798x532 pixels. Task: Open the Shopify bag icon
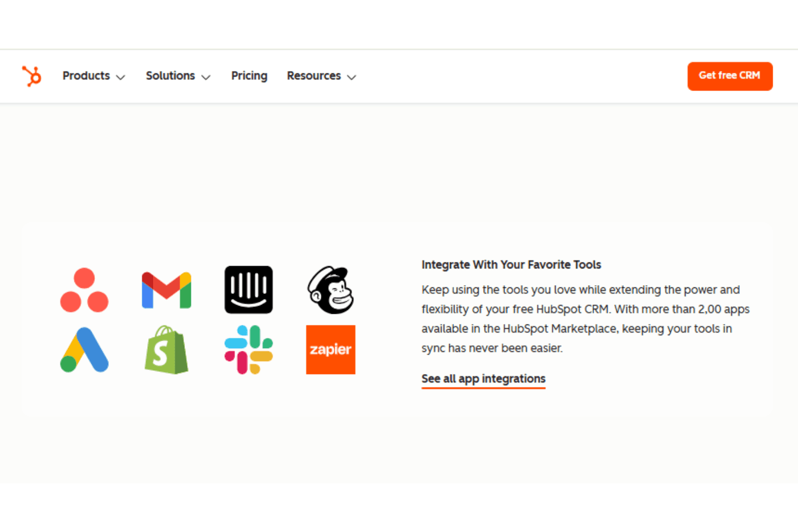167,350
